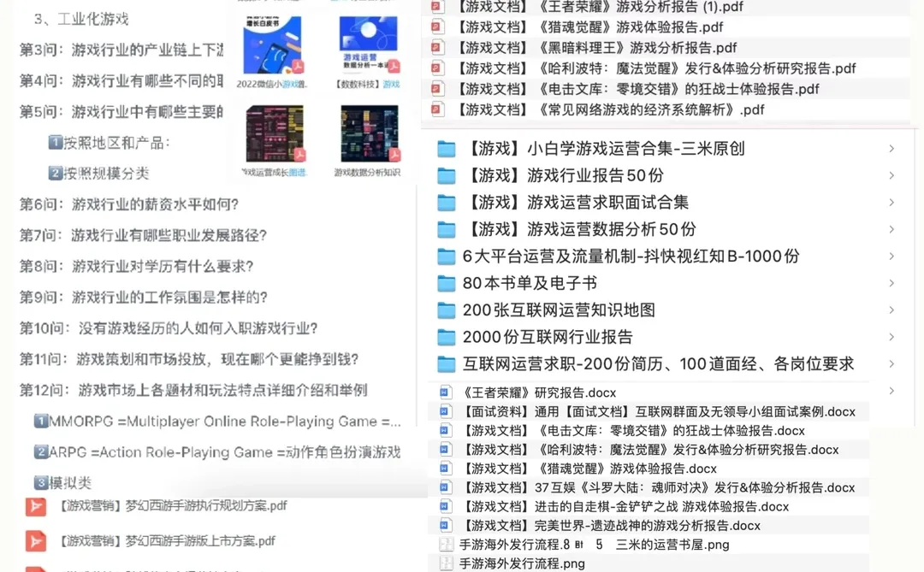Select outline item 3、工业化游戏
Viewport: 924px width, 572px height.
[81, 19]
